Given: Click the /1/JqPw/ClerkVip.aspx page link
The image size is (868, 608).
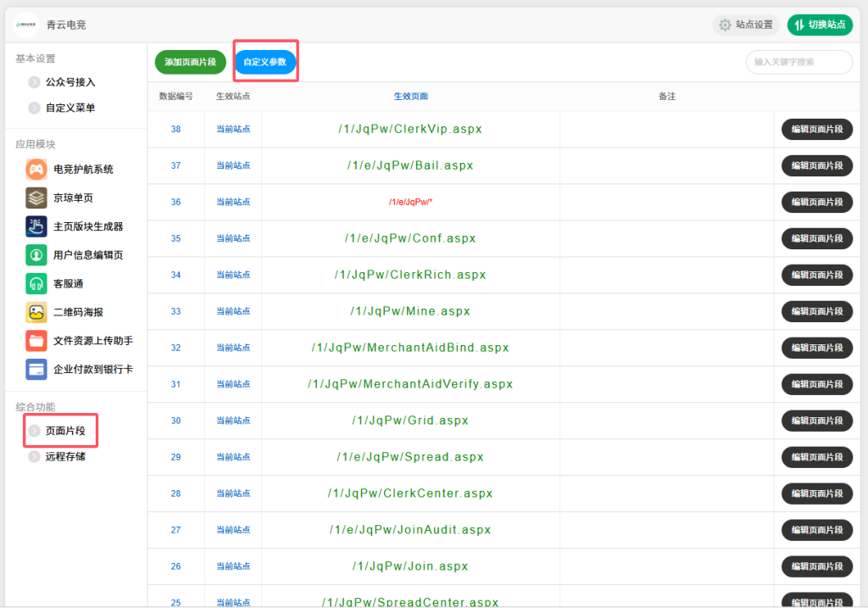Looking at the screenshot, I should tap(410, 129).
